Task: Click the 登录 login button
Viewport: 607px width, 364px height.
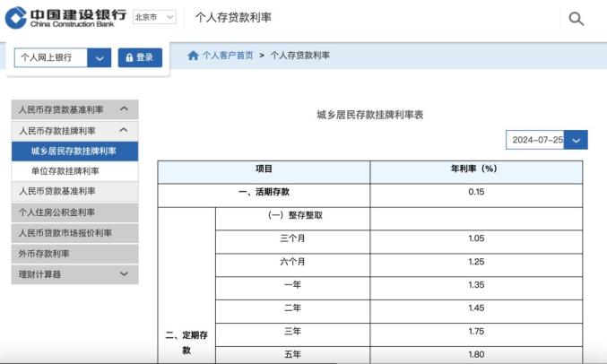Action: tap(140, 57)
